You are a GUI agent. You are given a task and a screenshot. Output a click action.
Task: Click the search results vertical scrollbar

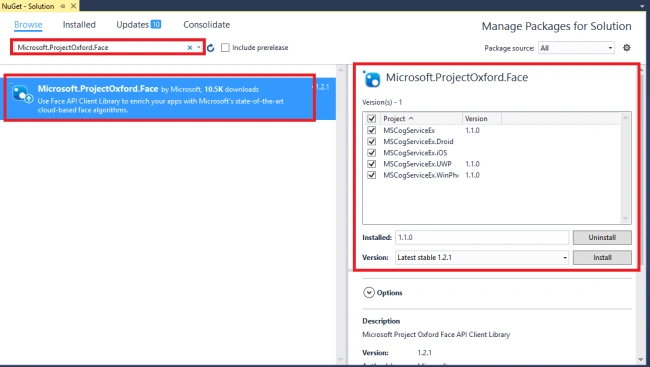coord(341,214)
